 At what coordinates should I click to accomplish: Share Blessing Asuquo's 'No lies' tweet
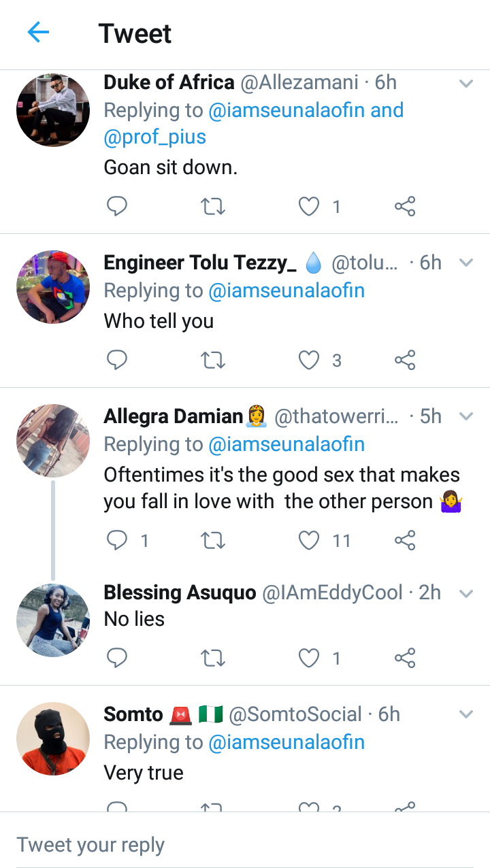click(x=405, y=658)
